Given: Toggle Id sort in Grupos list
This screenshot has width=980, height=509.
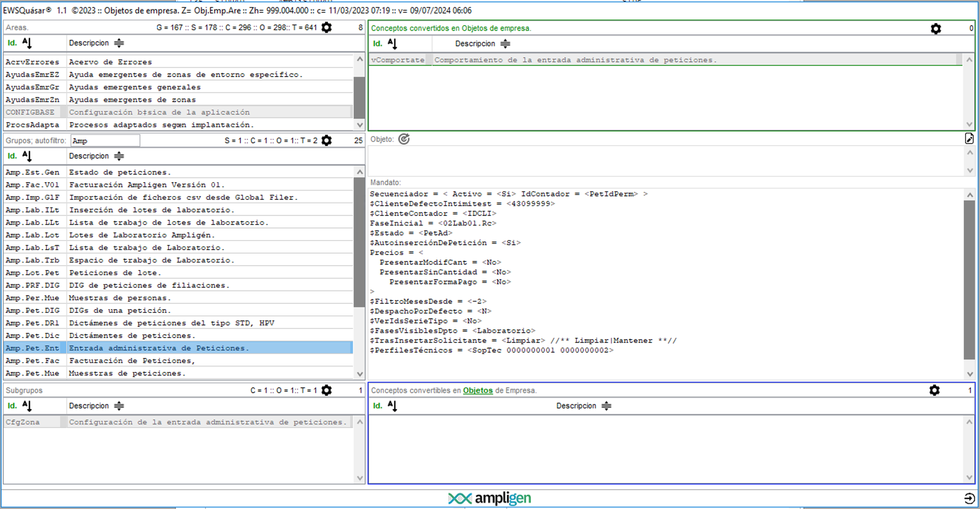Looking at the screenshot, I should (27, 156).
